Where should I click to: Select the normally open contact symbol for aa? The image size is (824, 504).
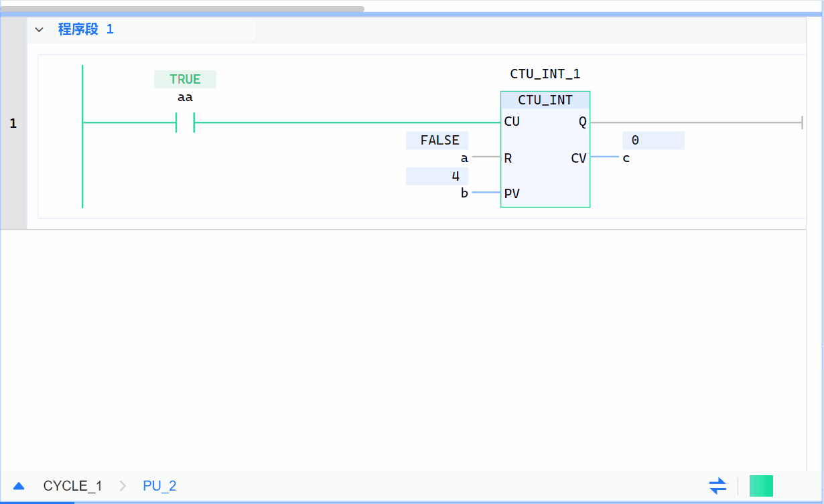point(185,122)
